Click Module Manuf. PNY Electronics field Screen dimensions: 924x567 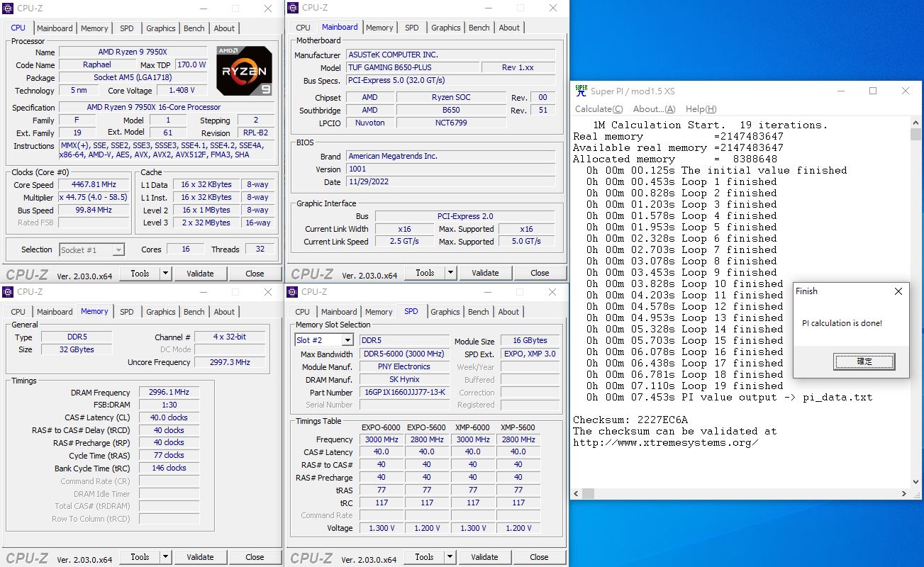404,367
